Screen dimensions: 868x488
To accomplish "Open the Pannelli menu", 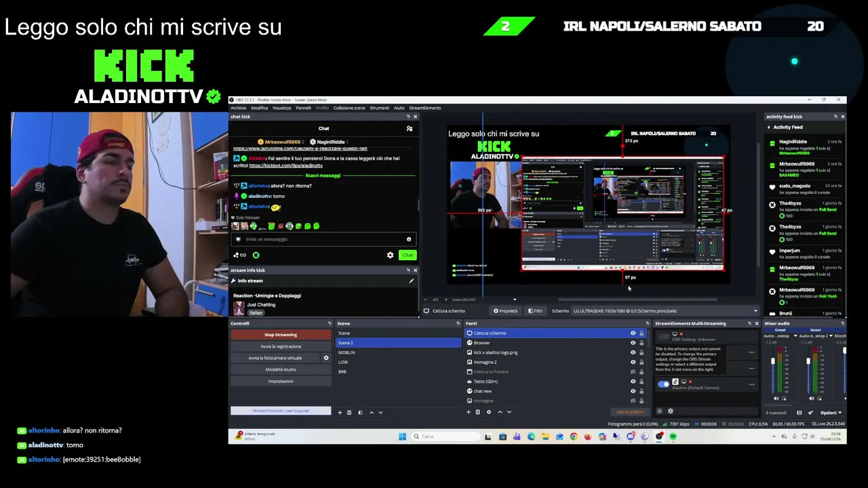I will (303, 108).
